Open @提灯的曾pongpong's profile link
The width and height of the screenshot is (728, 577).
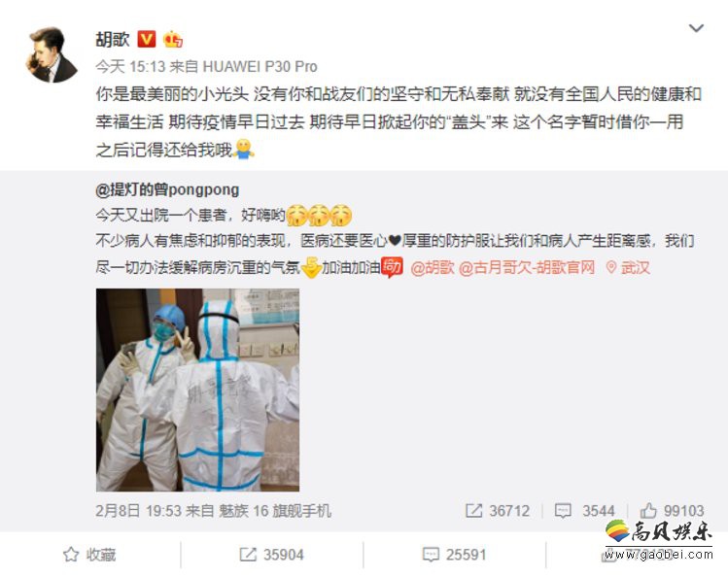167,190
